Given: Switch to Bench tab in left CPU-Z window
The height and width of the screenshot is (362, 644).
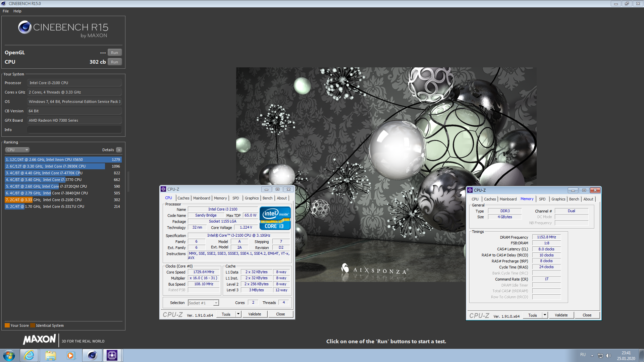Looking at the screenshot, I should coord(268,198).
